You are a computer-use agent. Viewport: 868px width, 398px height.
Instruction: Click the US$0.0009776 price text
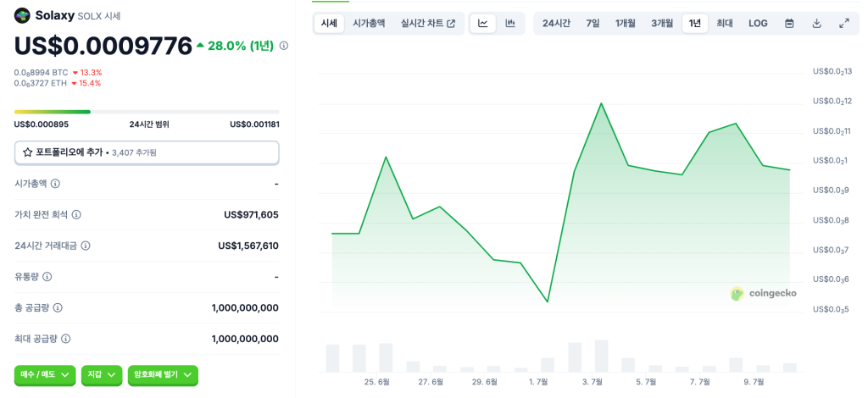103,46
